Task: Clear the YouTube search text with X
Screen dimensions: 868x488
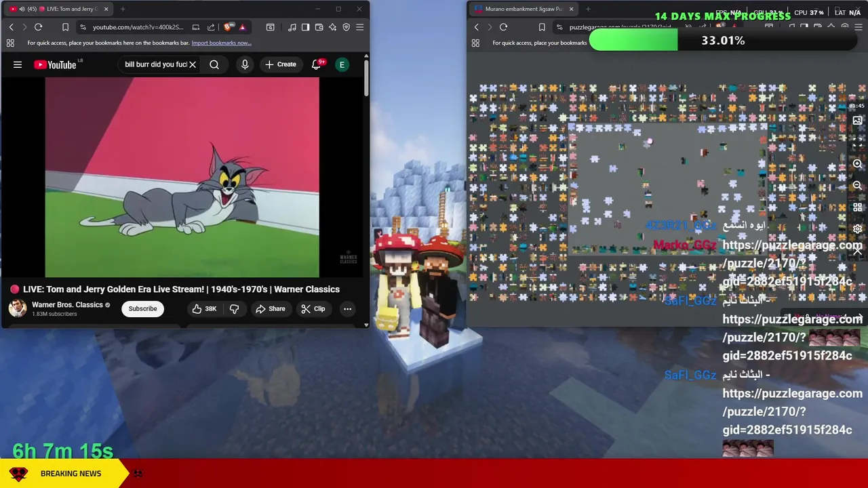Action: pyautogui.click(x=193, y=64)
